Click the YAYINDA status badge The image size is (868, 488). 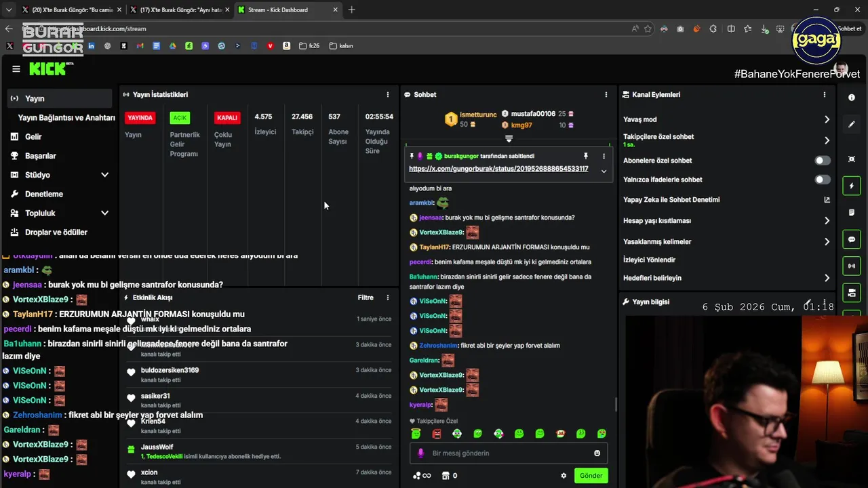[140, 118]
